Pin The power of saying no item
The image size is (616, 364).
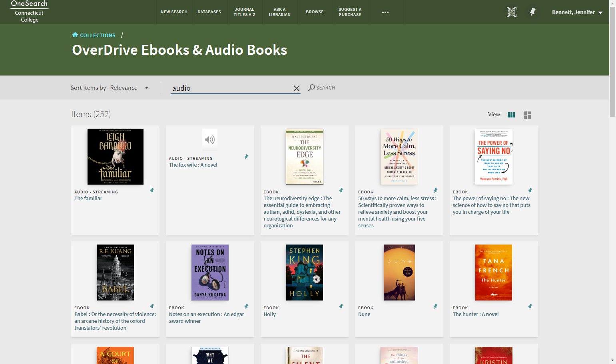pos(530,191)
